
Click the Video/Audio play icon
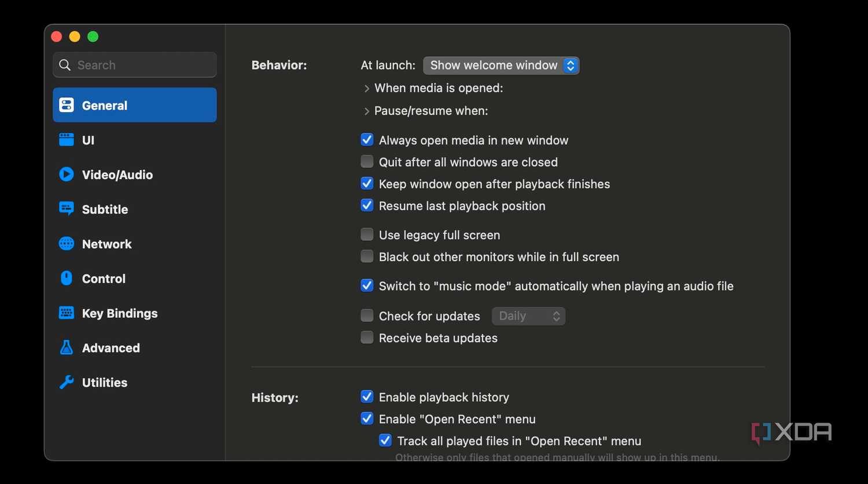click(67, 174)
